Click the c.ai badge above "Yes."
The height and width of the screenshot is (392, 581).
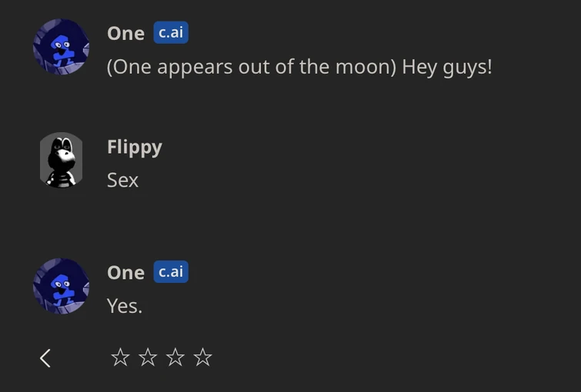171,272
